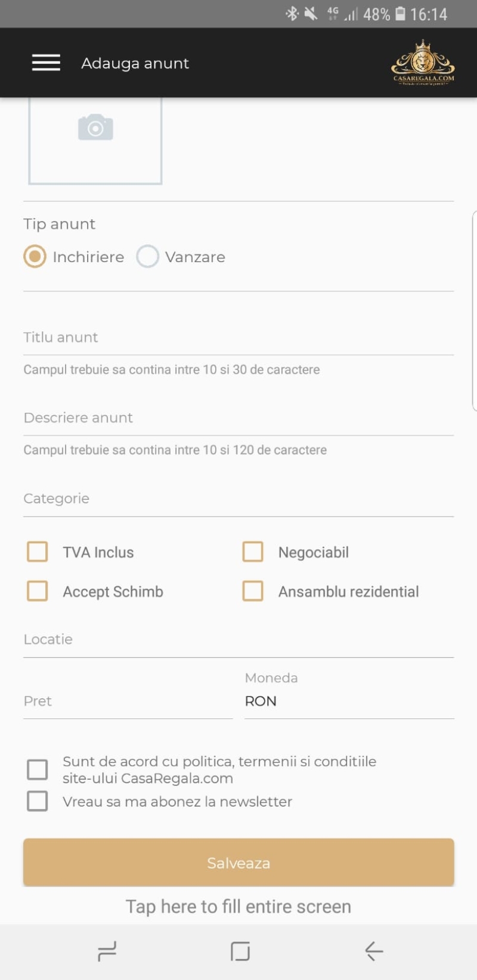Open the hamburger navigation menu

[45, 63]
